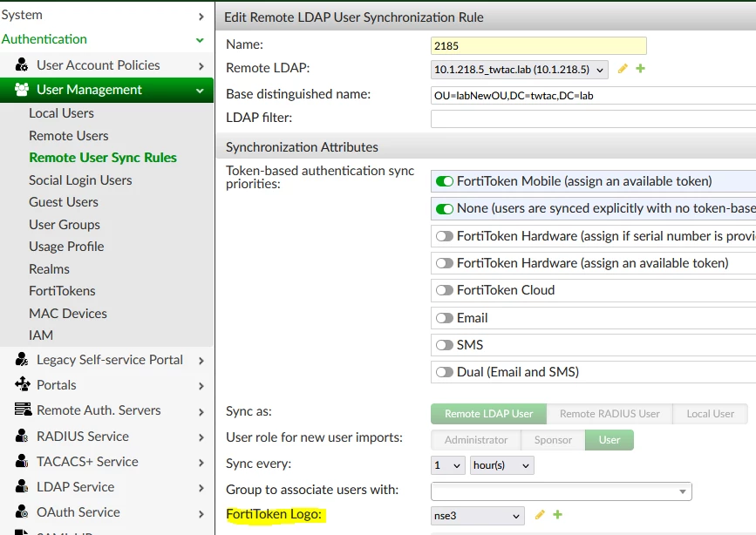Enable Dual (Email and SMS) toggle
The height and width of the screenshot is (535, 756).
click(444, 372)
